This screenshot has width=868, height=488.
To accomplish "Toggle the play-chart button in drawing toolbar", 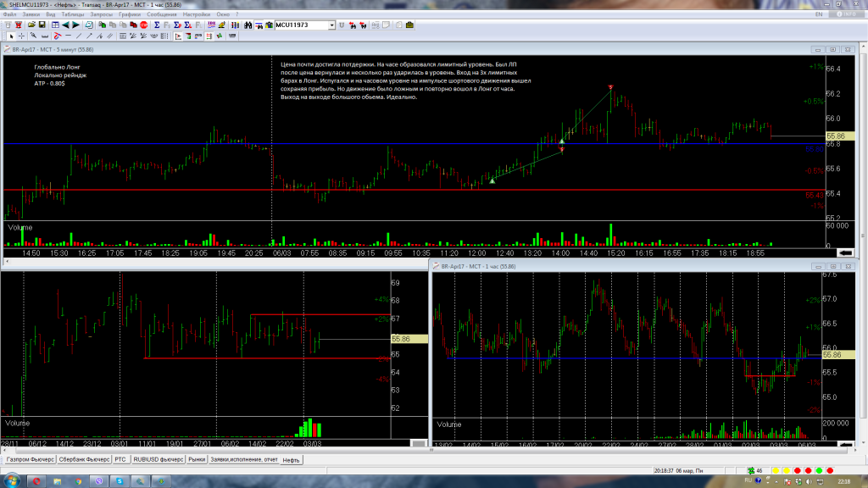I will click(178, 36).
